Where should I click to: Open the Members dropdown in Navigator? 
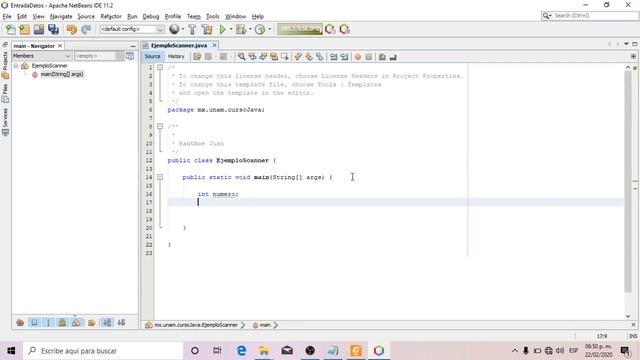click(x=42, y=56)
